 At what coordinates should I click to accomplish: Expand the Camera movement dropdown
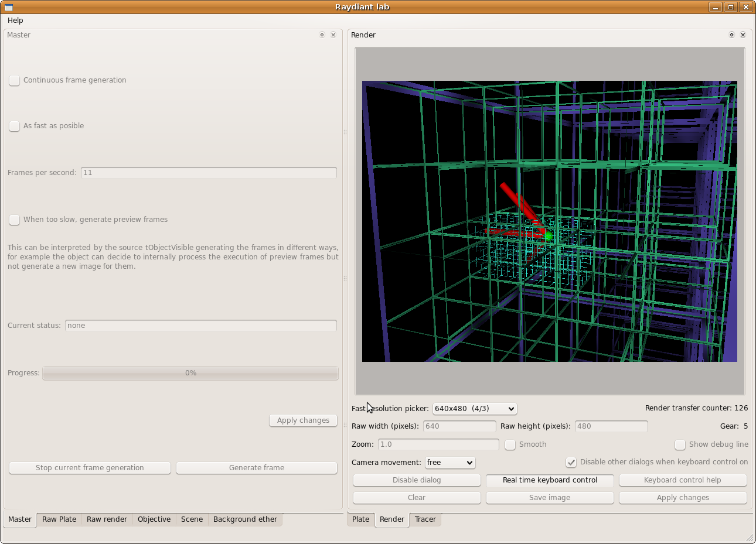(x=450, y=463)
